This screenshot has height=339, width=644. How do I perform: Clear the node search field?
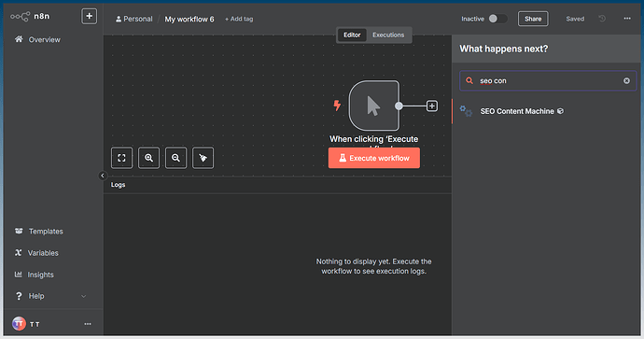(x=626, y=81)
